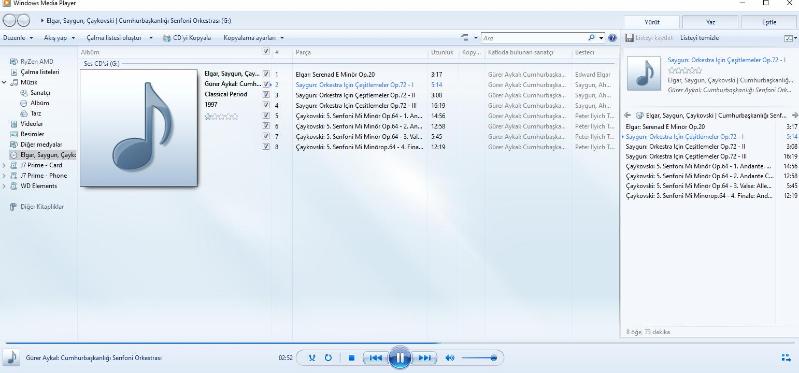Switch to the Eşitle tab
The image size is (799, 373).
point(769,22)
